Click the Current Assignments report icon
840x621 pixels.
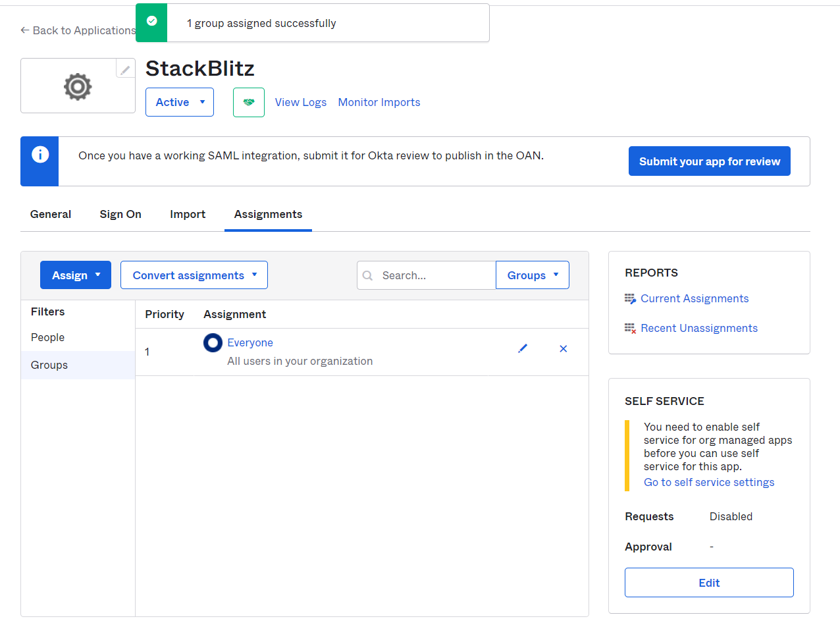pyautogui.click(x=630, y=298)
